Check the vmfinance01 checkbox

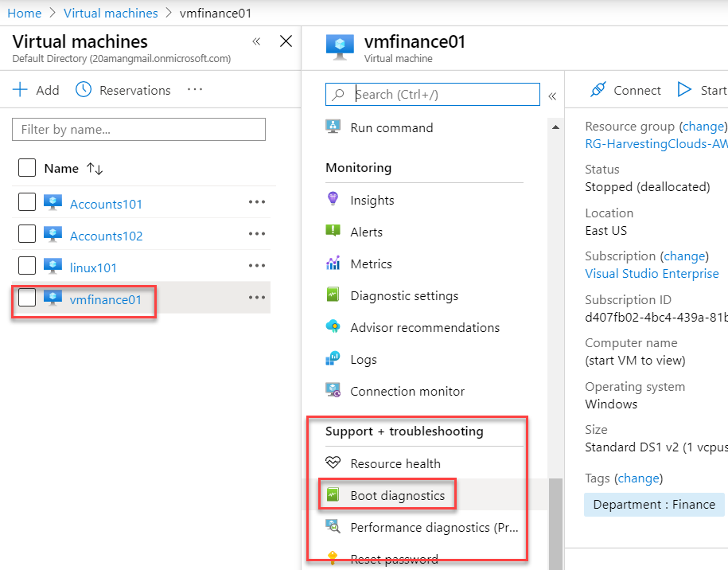(x=27, y=298)
